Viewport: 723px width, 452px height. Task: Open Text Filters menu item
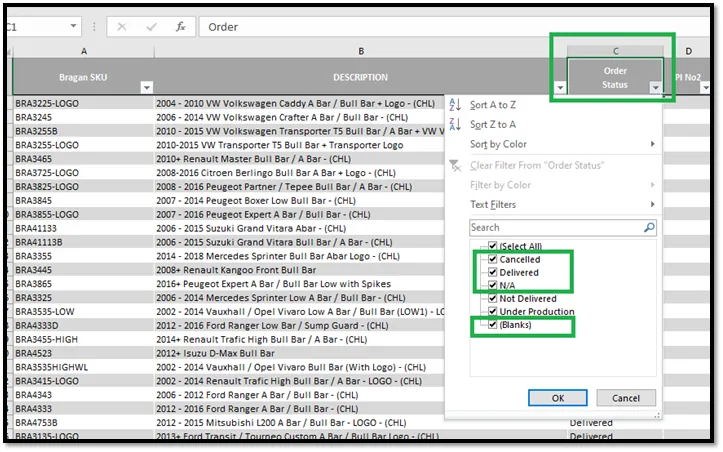pyautogui.click(x=493, y=204)
